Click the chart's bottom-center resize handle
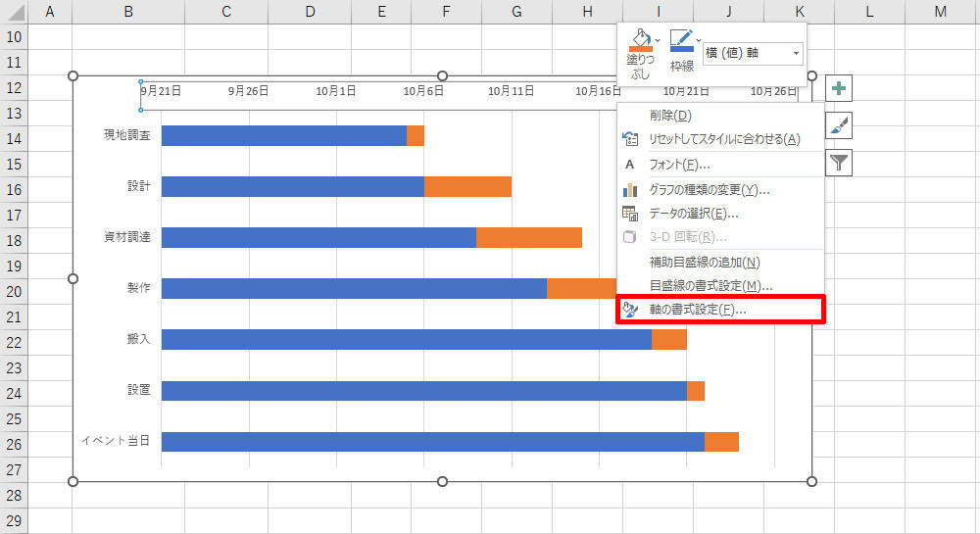The width and height of the screenshot is (980, 534). (x=443, y=481)
